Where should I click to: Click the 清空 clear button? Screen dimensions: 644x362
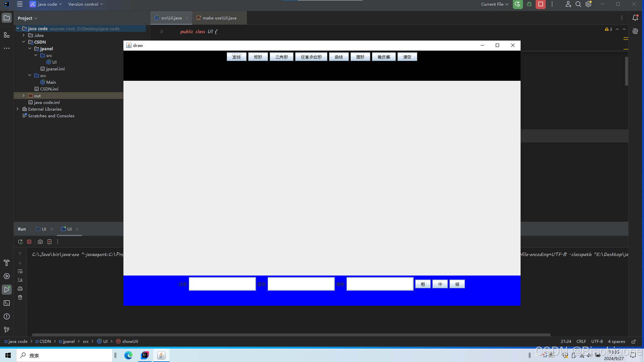point(407,57)
